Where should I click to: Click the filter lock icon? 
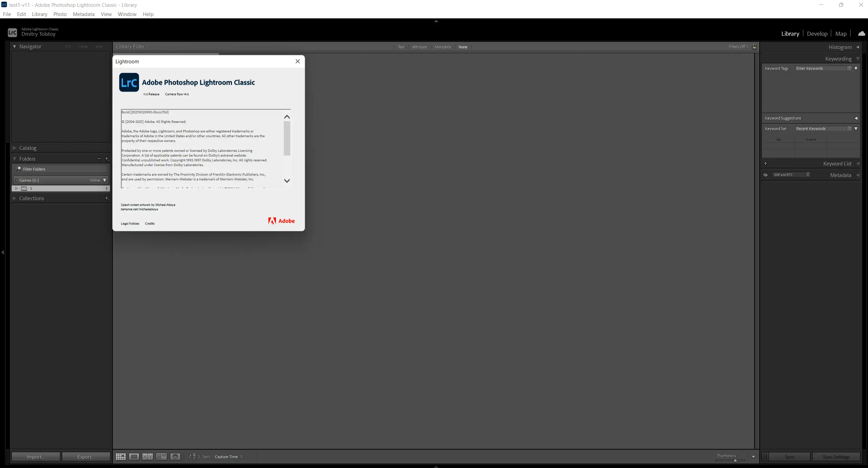pos(754,47)
